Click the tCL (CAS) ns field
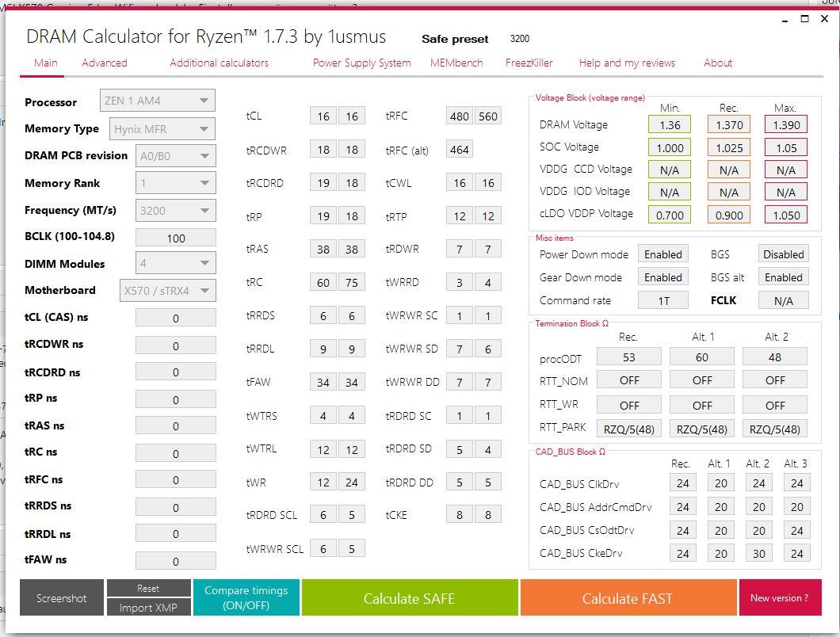This screenshot has height=637, width=840. click(x=176, y=318)
